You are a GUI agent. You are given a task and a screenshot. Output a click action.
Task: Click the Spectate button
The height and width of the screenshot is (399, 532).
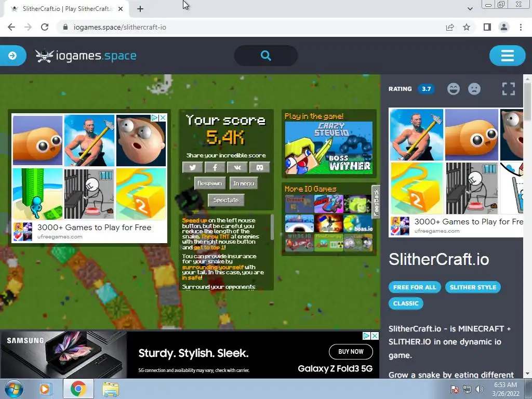[226, 200]
